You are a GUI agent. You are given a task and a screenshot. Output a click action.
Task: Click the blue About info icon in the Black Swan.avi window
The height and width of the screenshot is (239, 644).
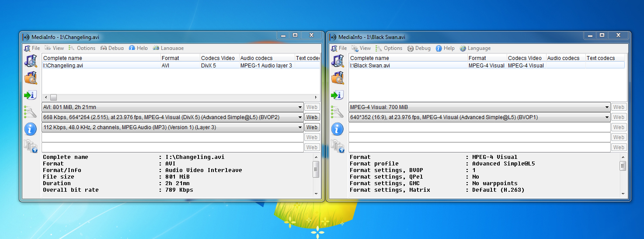point(337,129)
